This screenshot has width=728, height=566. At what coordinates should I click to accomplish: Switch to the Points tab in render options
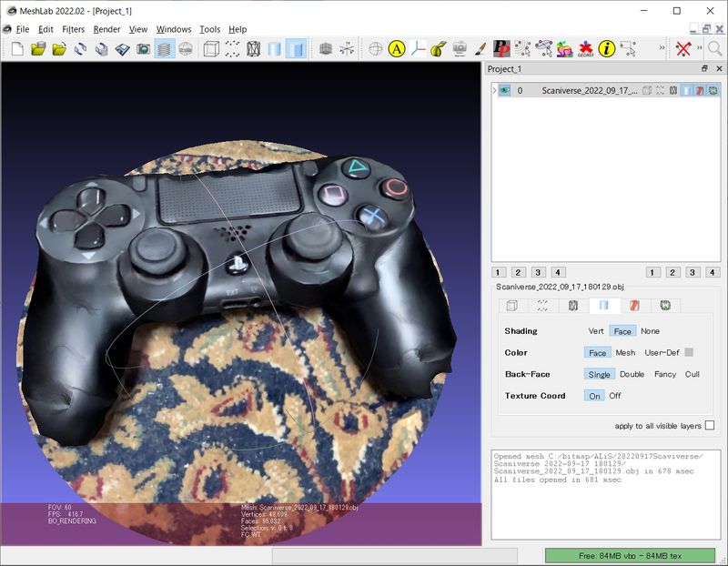(541, 306)
